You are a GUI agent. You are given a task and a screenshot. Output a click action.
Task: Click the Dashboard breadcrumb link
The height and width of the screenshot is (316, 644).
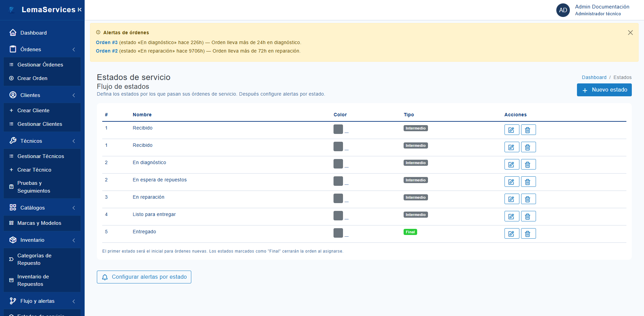(594, 77)
